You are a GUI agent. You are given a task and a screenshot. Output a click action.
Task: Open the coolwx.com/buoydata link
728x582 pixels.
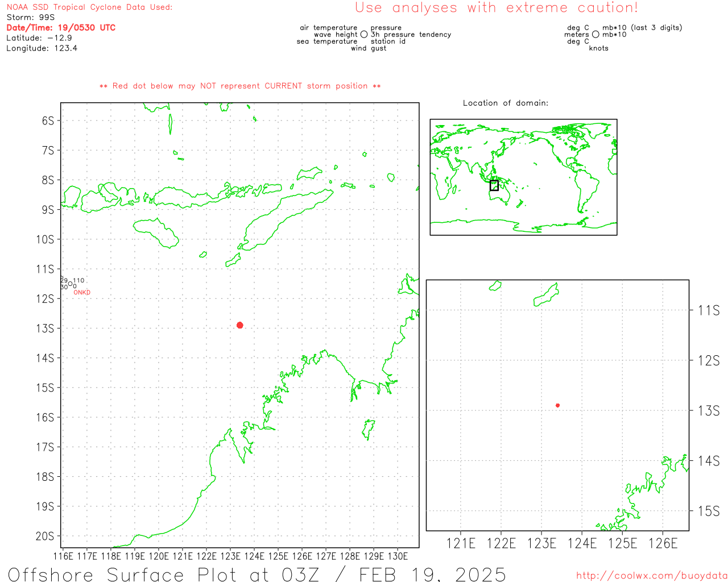[652, 576]
